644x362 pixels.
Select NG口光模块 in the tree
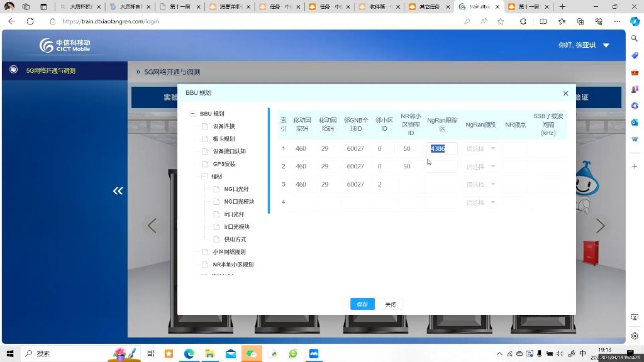[x=239, y=202]
